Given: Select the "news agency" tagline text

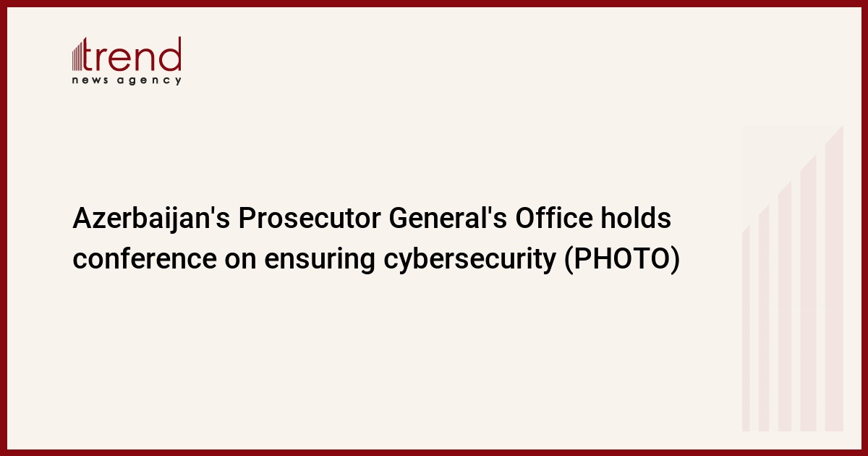Looking at the screenshot, I should (x=127, y=80).
